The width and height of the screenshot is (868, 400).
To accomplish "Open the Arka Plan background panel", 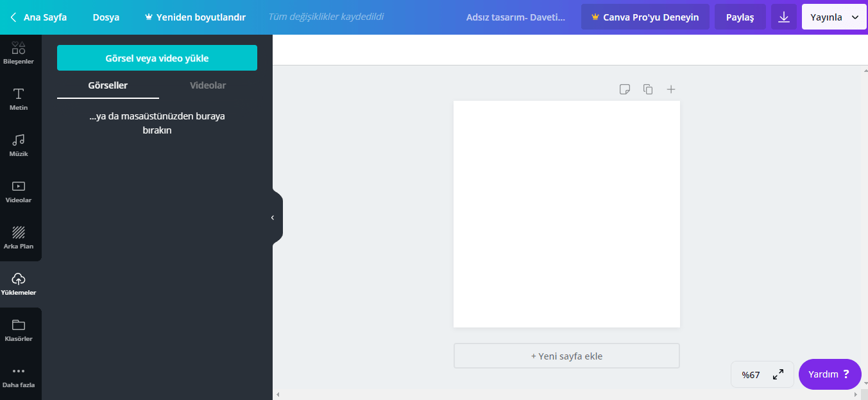I will point(19,238).
